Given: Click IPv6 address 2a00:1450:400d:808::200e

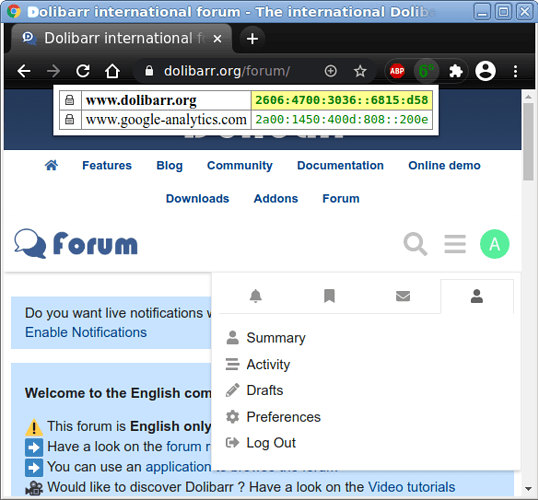Looking at the screenshot, I should click(x=342, y=119).
